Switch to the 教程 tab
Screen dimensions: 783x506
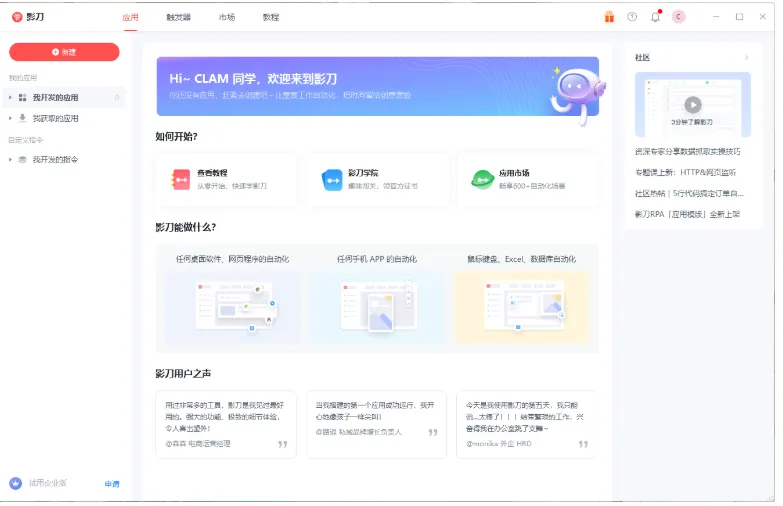tap(271, 17)
